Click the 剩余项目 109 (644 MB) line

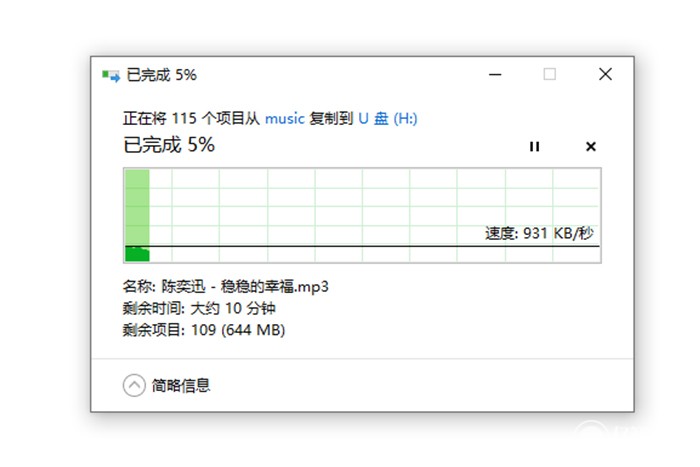[204, 329]
